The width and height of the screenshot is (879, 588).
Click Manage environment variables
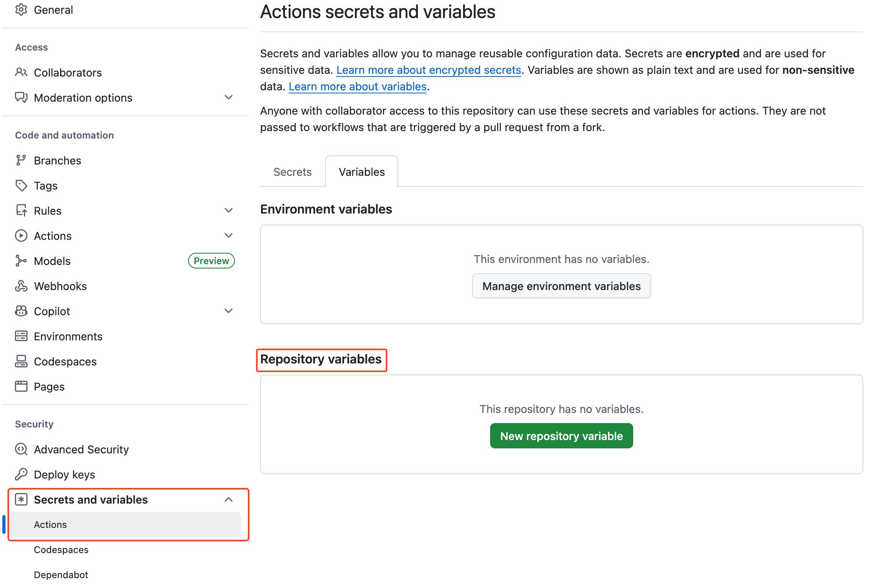[561, 286]
